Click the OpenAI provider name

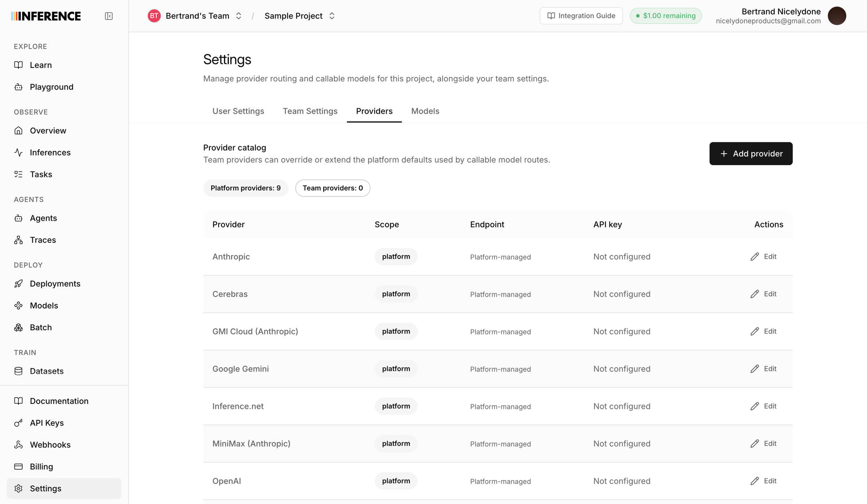pyautogui.click(x=227, y=481)
